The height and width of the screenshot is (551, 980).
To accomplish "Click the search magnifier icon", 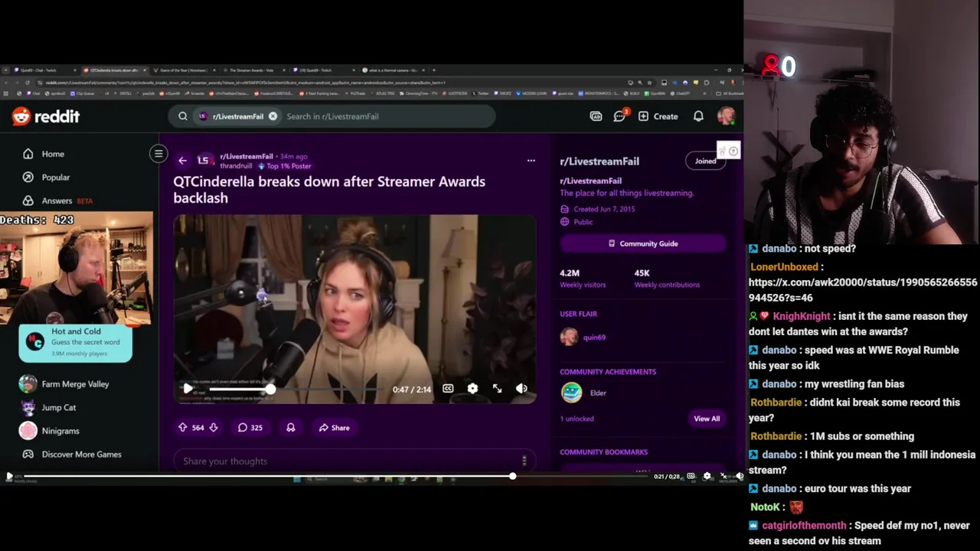I will click(183, 116).
